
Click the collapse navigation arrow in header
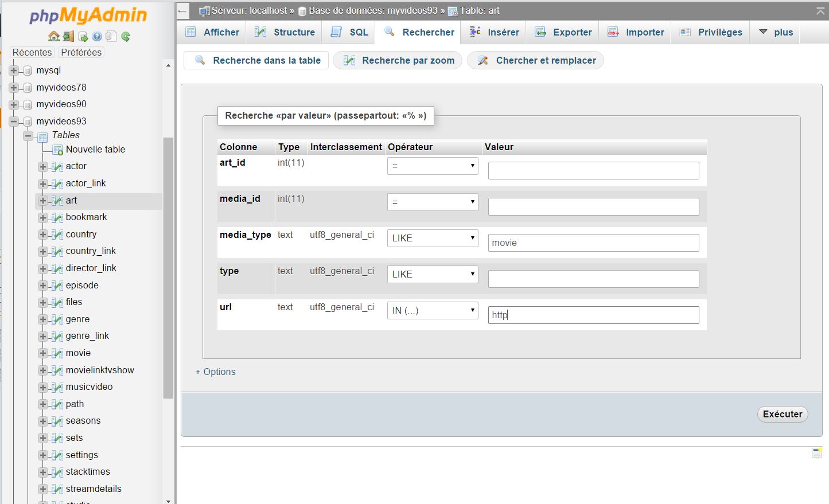tap(182, 11)
